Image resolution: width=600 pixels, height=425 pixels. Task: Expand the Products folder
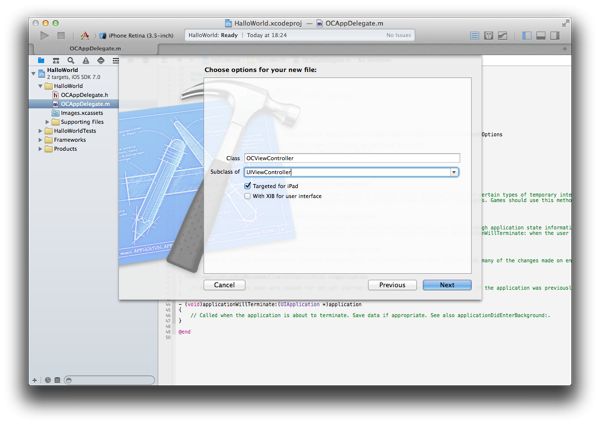(x=40, y=149)
